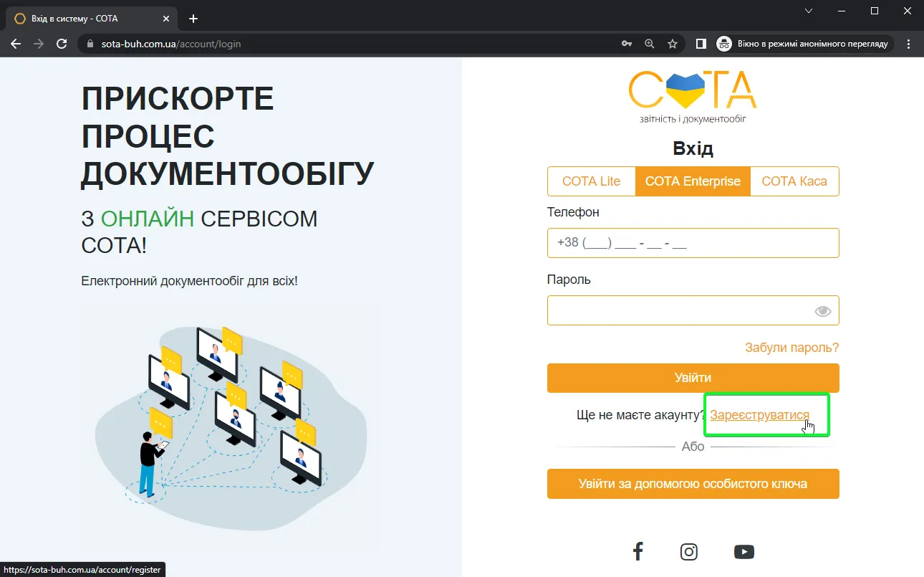Viewport: 924px width, 577px height.
Task: Open the Facebook social link icon
Action: (637, 551)
